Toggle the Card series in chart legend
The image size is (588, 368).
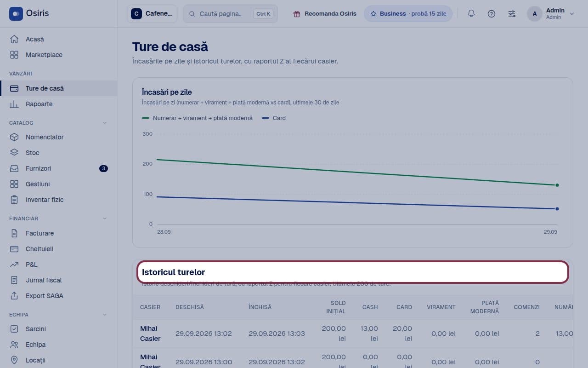click(x=274, y=118)
